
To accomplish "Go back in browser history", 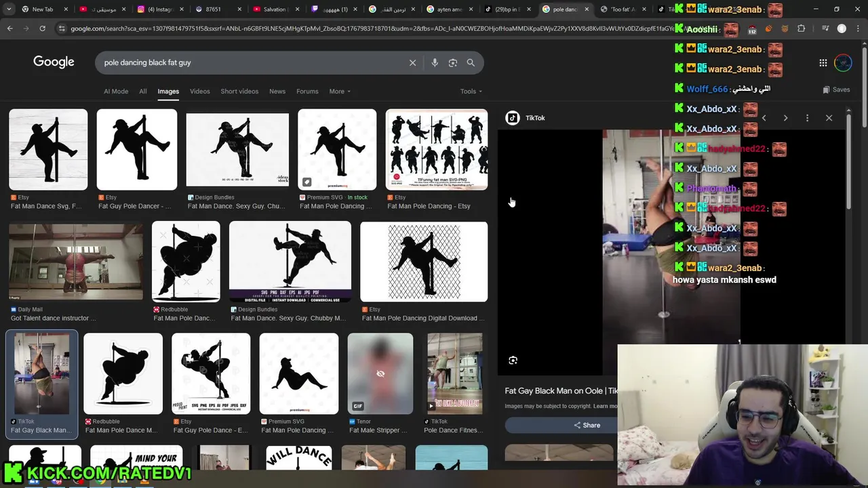I will 9,28.
